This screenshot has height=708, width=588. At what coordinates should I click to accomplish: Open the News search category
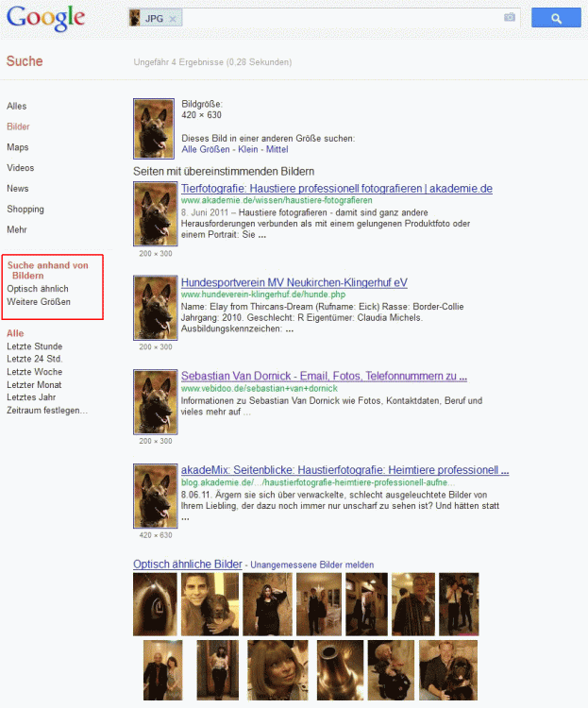(x=18, y=189)
